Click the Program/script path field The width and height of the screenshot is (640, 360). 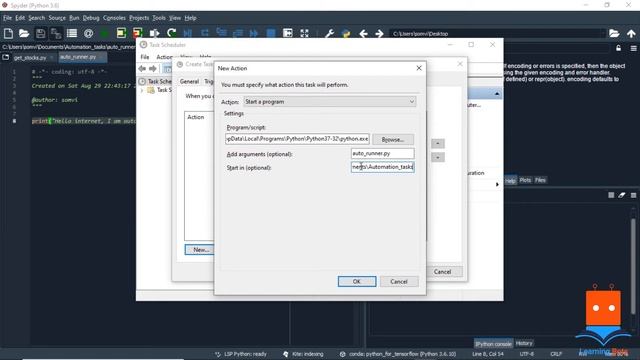pyautogui.click(x=297, y=139)
